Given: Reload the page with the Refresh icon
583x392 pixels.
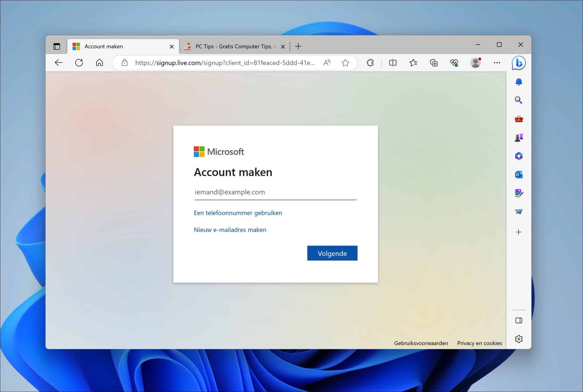Looking at the screenshot, I should point(79,63).
